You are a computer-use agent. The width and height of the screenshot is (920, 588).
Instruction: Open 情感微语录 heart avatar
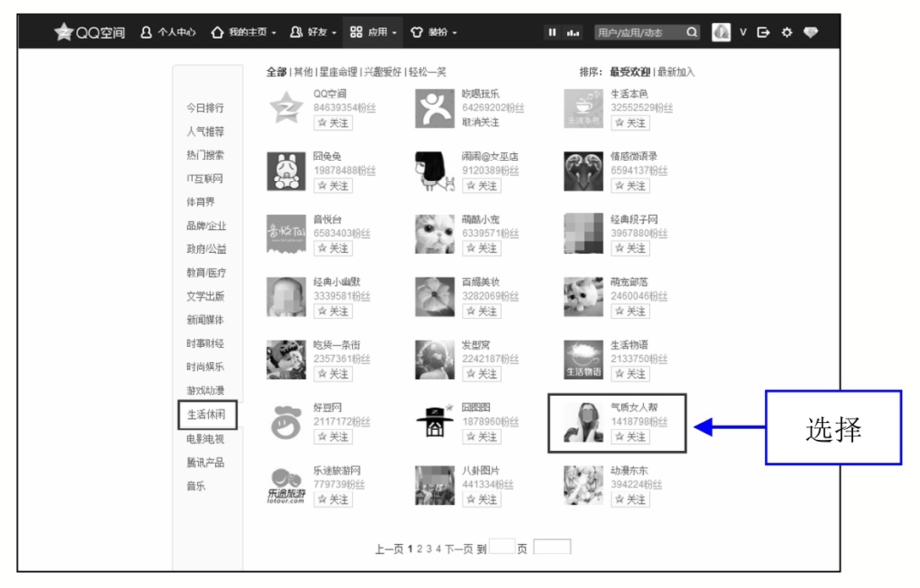pos(583,171)
